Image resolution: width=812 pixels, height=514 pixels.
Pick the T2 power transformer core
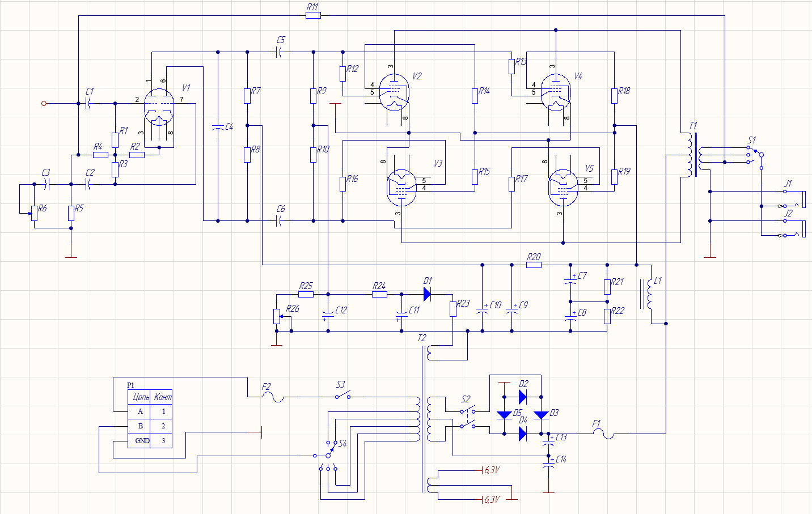coord(423,419)
